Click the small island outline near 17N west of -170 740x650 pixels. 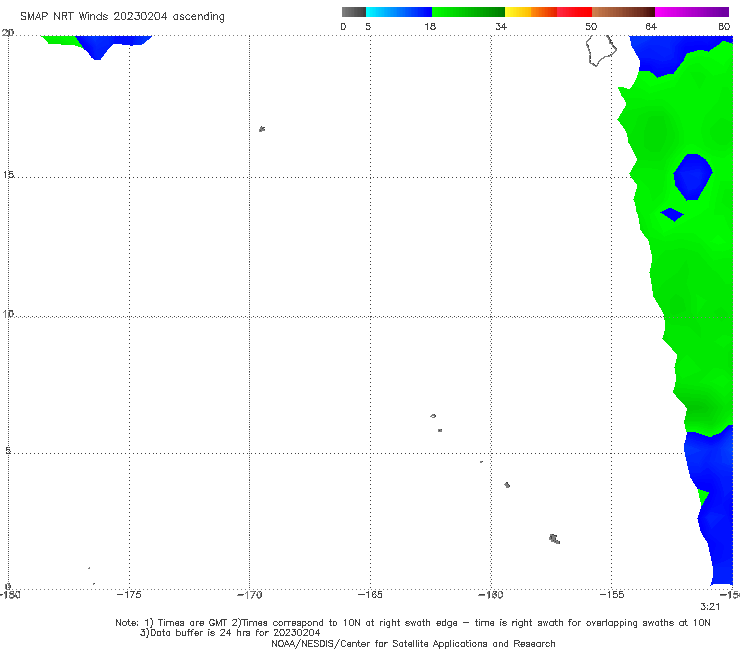click(x=262, y=129)
